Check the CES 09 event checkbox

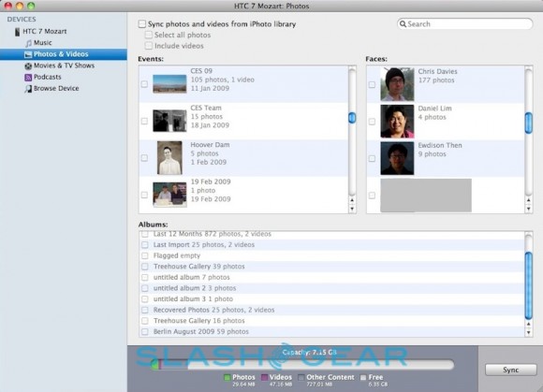(144, 84)
